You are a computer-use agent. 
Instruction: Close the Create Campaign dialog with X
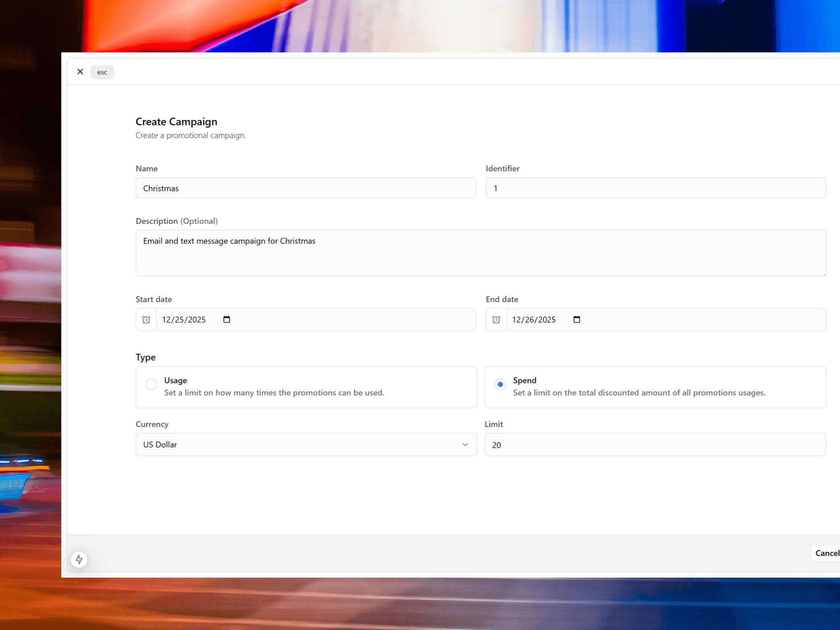click(x=80, y=72)
